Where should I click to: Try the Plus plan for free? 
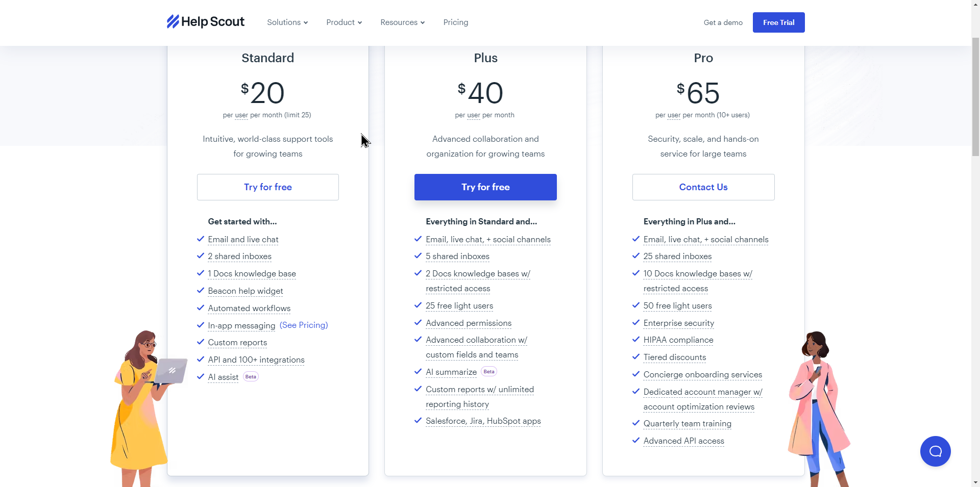pos(485,187)
